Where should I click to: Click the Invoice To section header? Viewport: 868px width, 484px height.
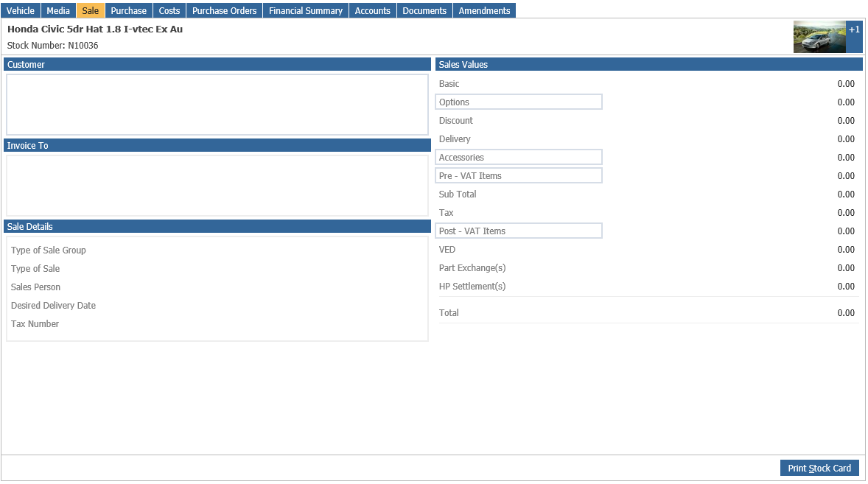click(217, 145)
